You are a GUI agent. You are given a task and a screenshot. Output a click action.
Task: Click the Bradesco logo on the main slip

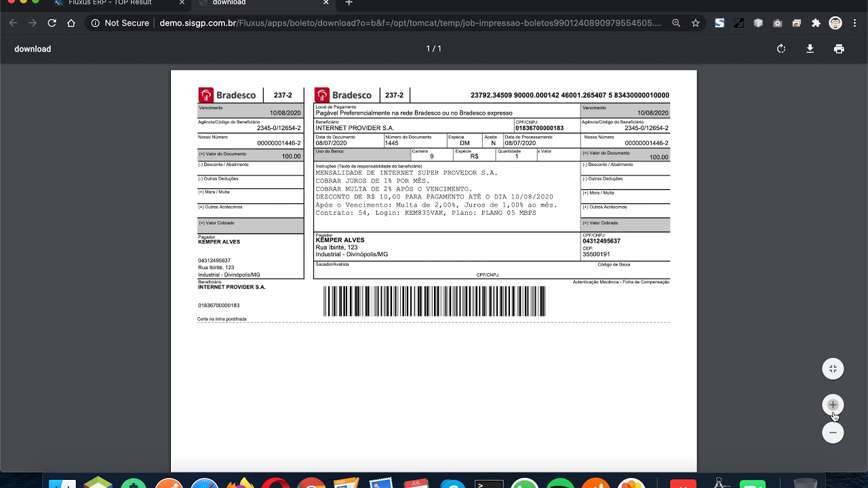pos(344,95)
